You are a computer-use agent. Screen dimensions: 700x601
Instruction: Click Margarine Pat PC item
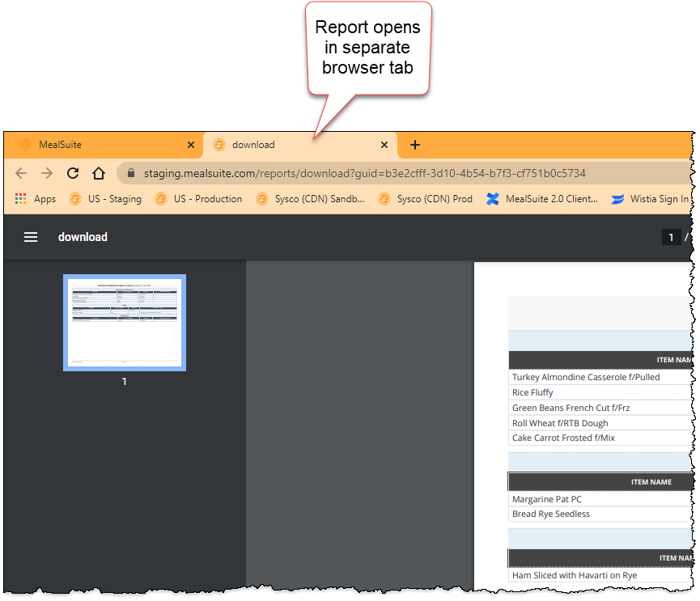[x=601, y=499]
